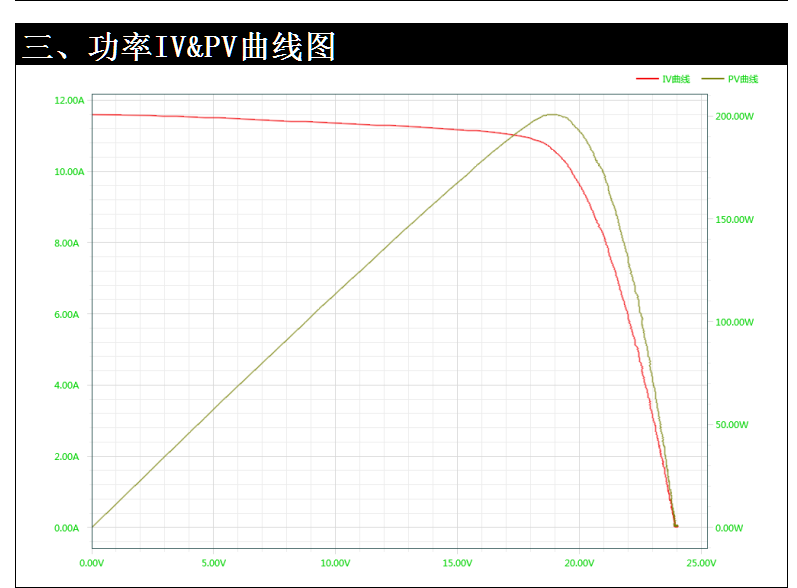Click the 150.00W axis label

coord(734,220)
